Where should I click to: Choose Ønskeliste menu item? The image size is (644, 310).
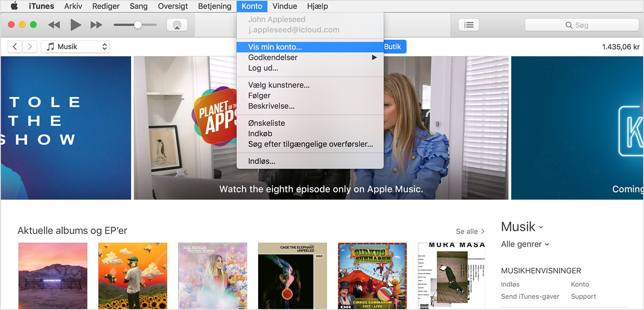pos(310,123)
